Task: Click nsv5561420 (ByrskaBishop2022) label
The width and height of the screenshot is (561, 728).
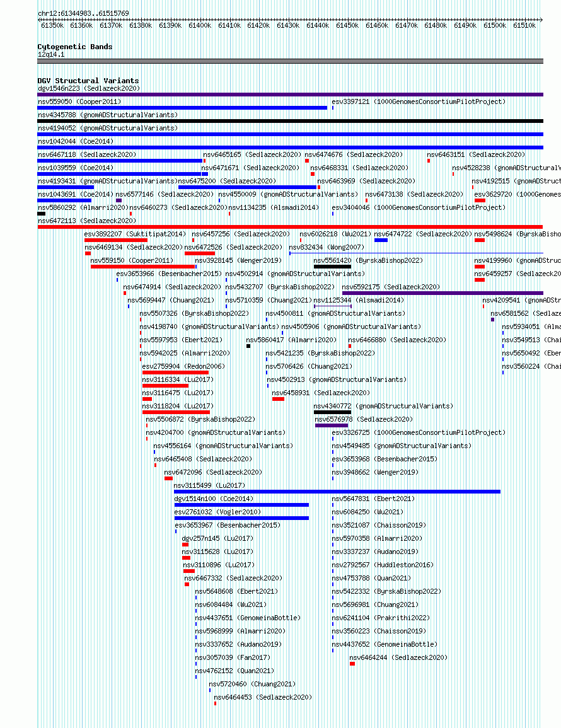Action: 368,260
